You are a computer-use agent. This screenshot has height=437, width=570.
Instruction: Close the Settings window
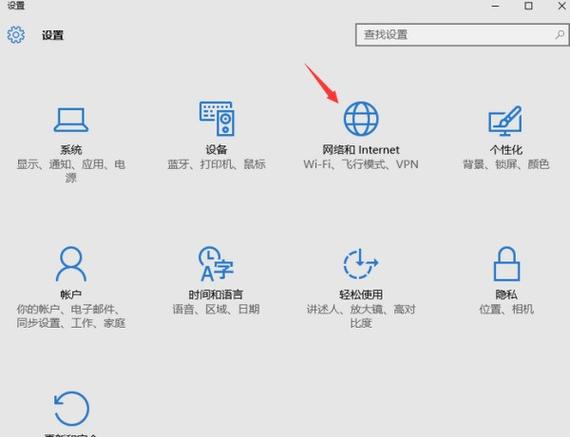coord(562,6)
